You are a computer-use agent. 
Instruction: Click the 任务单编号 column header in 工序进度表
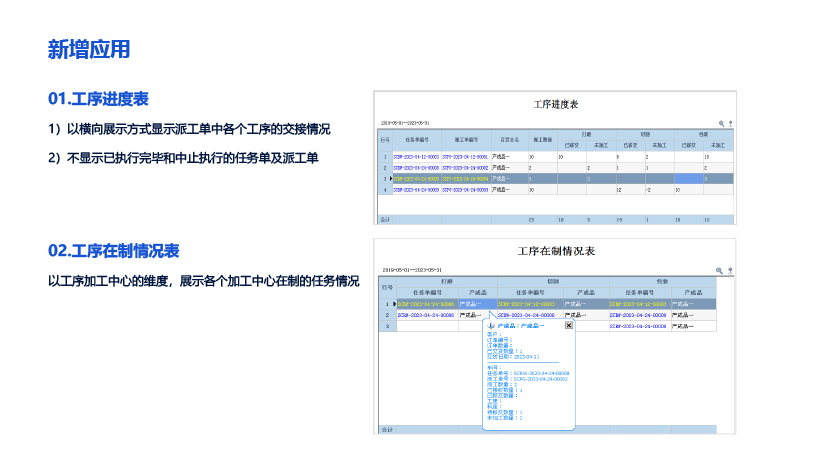pyautogui.click(x=417, y=139)
